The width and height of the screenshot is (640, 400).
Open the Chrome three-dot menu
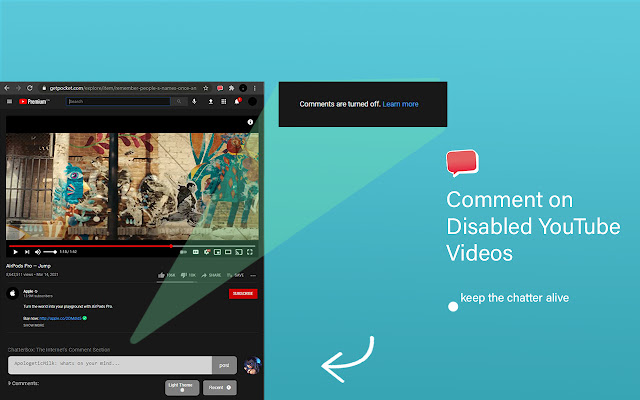(254, 88)
